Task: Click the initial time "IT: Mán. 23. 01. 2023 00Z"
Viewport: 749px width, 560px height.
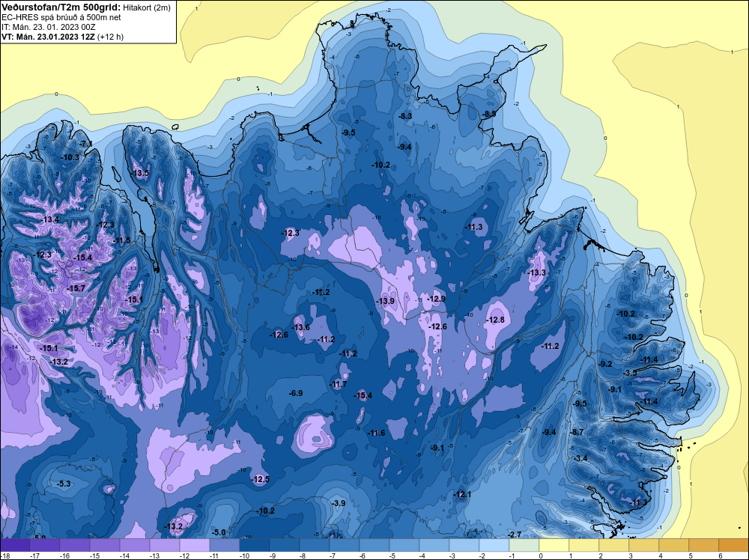Action: pos(48,27)
